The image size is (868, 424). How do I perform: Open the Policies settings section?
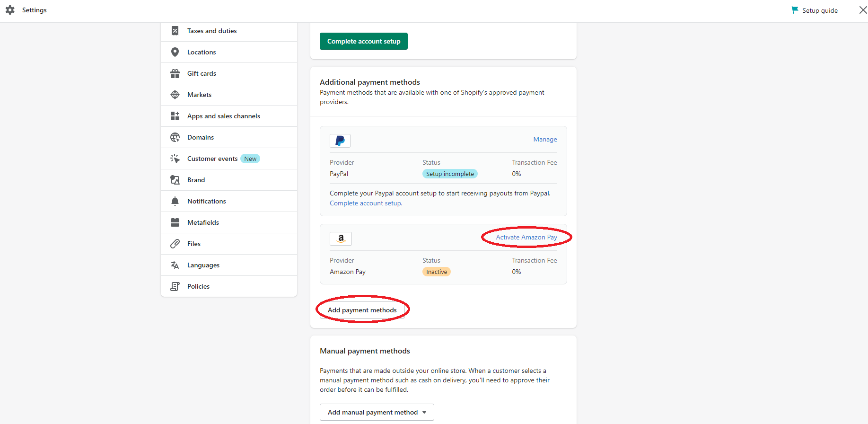198,286
